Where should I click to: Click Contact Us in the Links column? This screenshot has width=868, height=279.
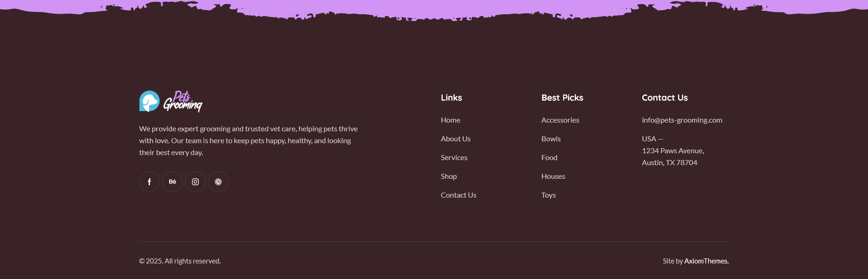pyautogui.click(x=458, y=195)
